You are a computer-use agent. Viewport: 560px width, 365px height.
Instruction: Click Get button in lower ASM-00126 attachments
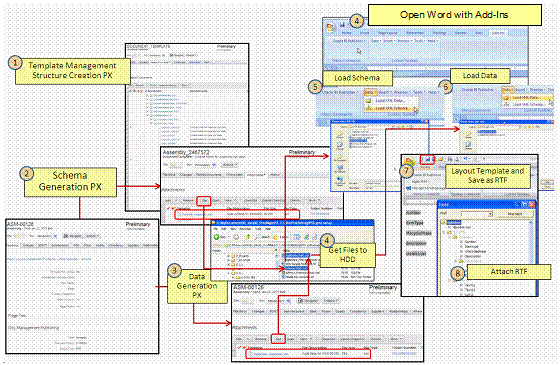(x=278, y=339)
